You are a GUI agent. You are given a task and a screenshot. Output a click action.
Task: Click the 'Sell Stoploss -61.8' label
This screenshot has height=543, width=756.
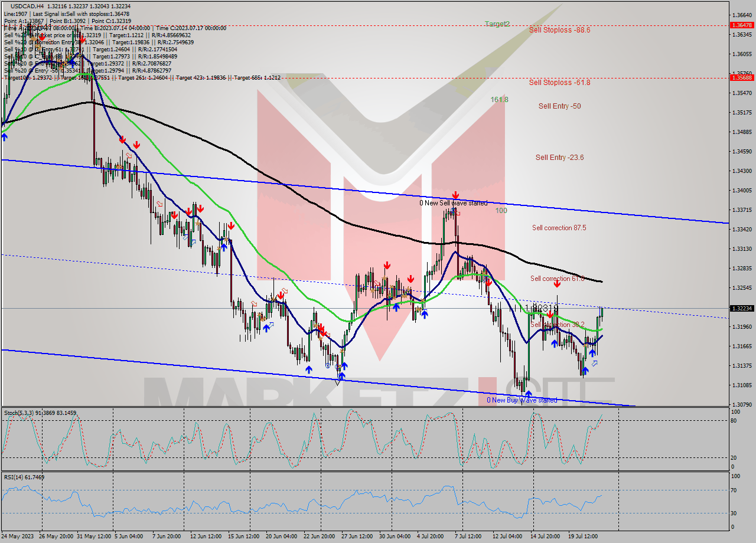559,83
